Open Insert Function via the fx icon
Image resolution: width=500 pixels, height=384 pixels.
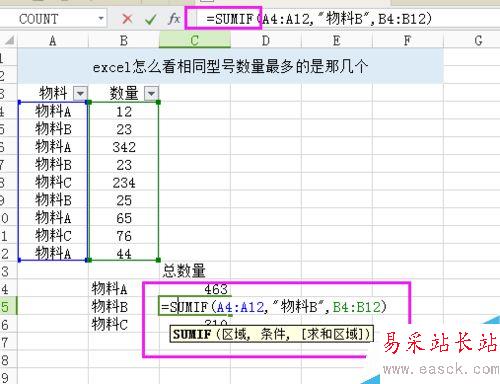pyautogui.click(x=174, y=19)
